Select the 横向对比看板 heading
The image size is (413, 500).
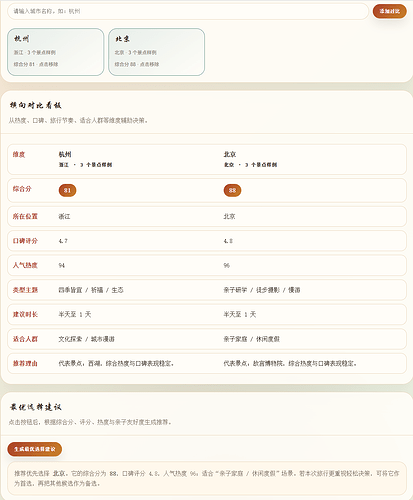[x=36, y=105]
